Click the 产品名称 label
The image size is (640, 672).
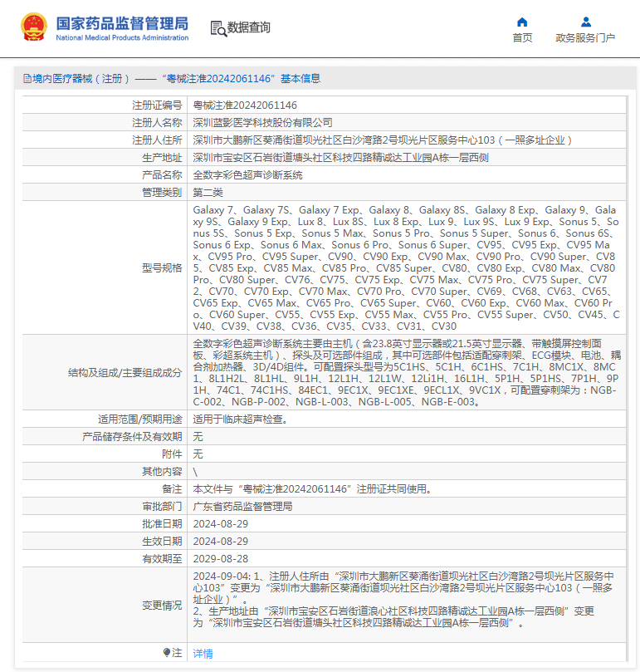click(162, 175)
